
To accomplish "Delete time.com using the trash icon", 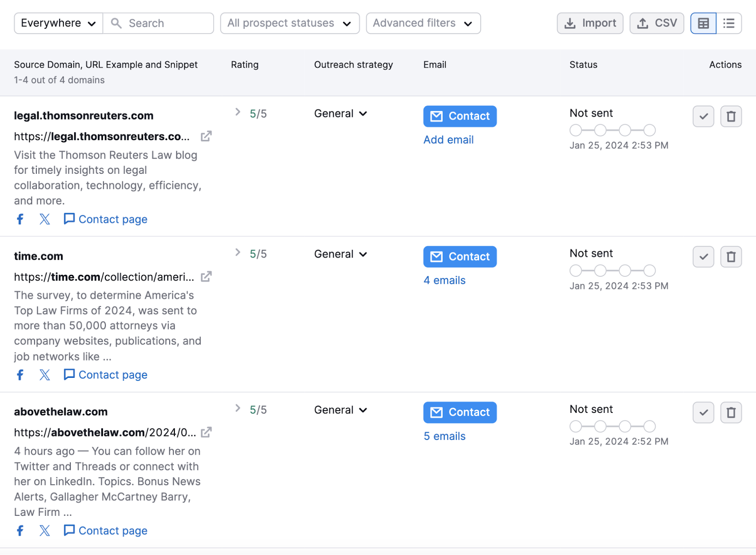I will [731, 256].
